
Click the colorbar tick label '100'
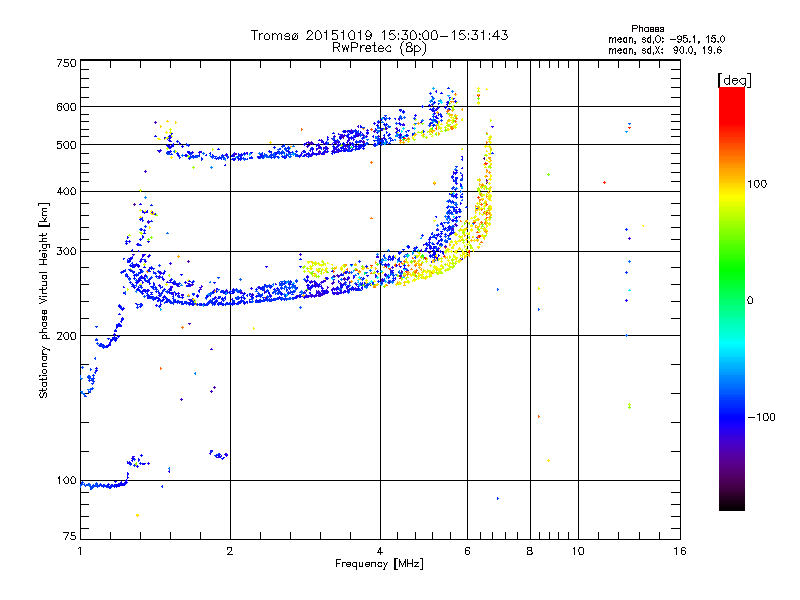(757, 184)
